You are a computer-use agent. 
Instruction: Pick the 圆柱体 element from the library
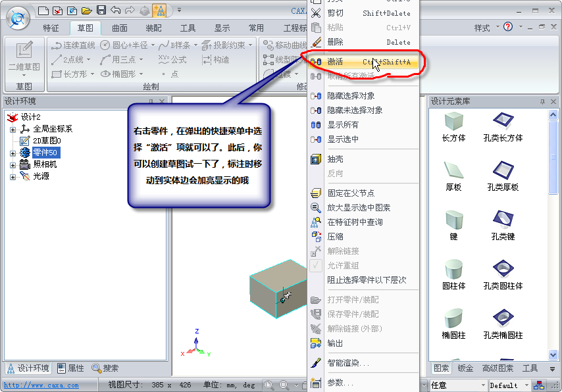click(454, 275)
